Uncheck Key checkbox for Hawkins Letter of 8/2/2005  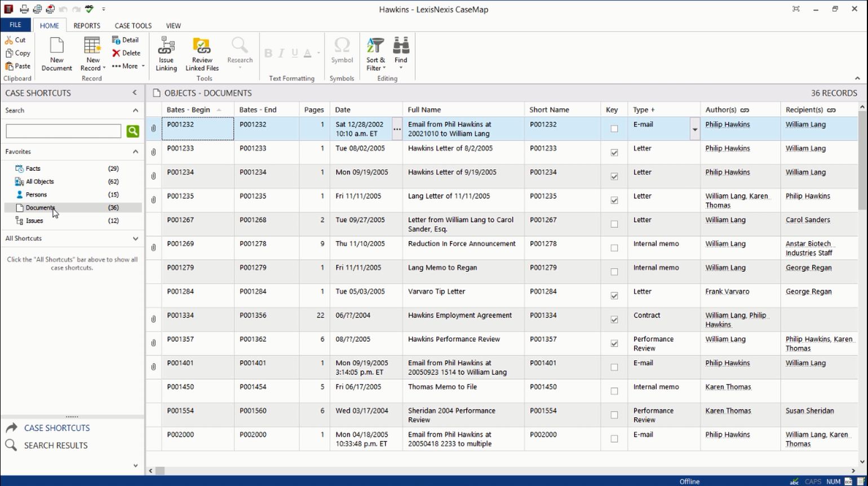tap(614, 153)
